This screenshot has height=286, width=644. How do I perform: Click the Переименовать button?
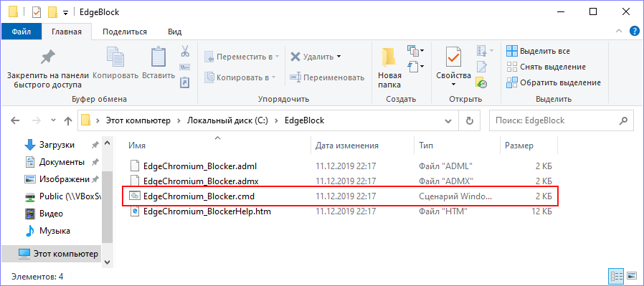tap(327, 77)
